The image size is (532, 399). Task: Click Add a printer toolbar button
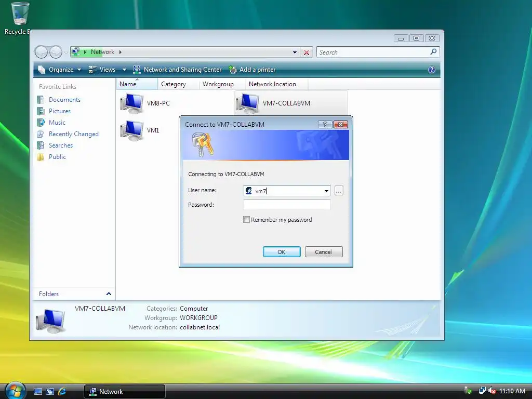pos(252,70)
